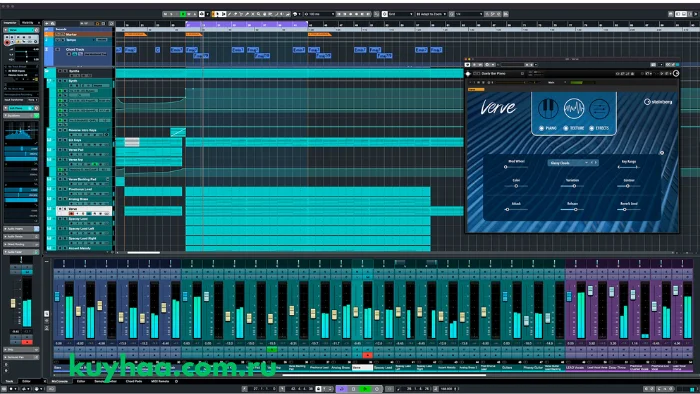Click the Key Range control in Verve
This screenshot has height=394, width=700.
[x=629, y=167]
